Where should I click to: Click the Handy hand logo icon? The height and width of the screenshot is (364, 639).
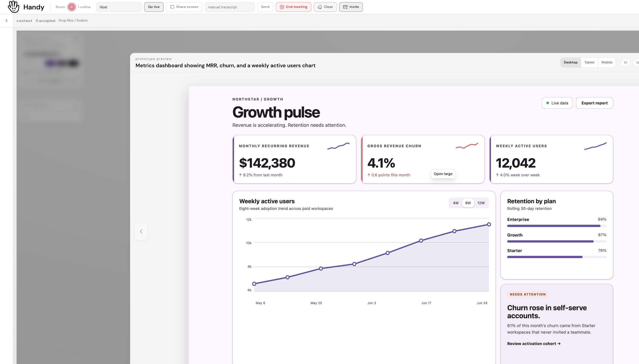click(x=13, y=7)
